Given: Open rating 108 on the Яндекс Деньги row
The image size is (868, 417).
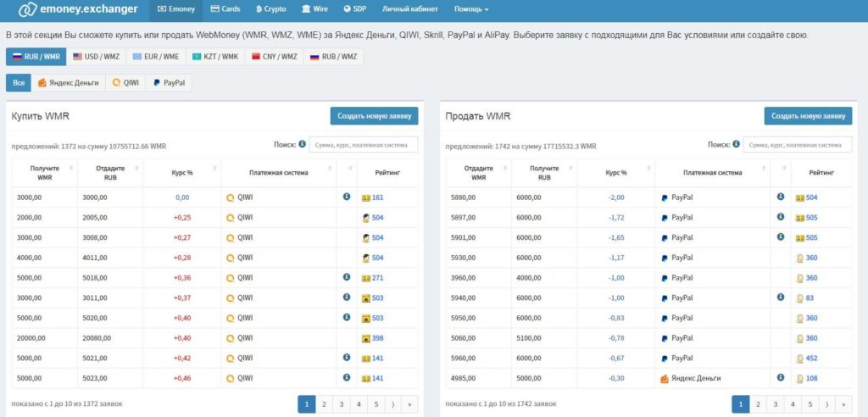Looking at the screenshot, I should coord(811,379).
